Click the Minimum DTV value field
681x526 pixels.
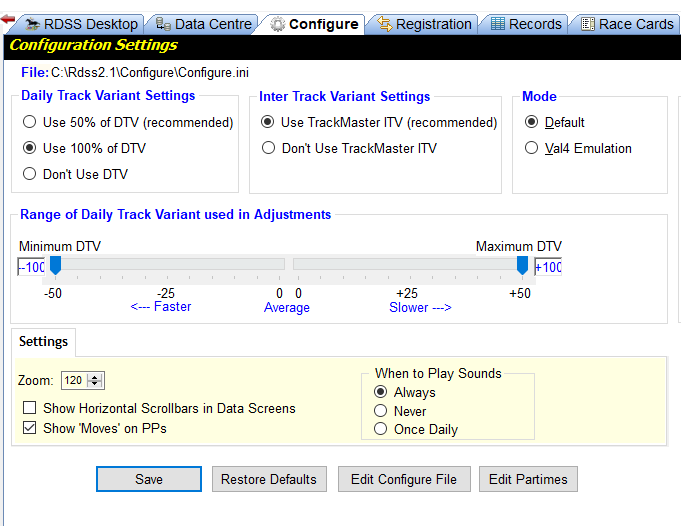31,267
